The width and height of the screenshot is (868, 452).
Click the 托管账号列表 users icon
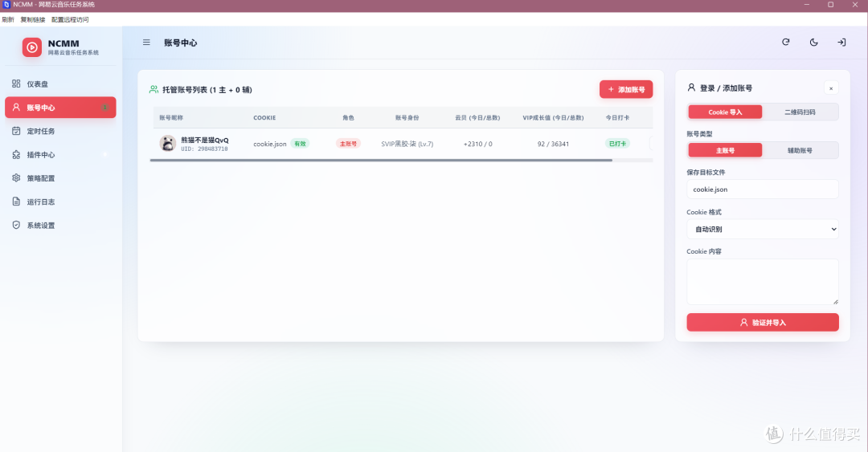154,90
